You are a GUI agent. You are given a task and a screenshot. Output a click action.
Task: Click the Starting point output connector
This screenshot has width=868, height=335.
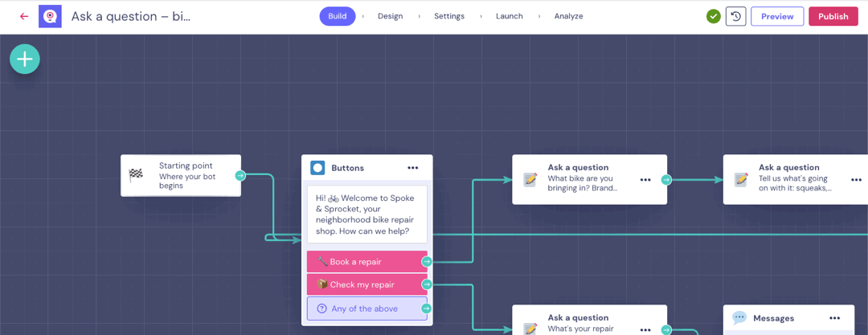(x=240, y=175)
